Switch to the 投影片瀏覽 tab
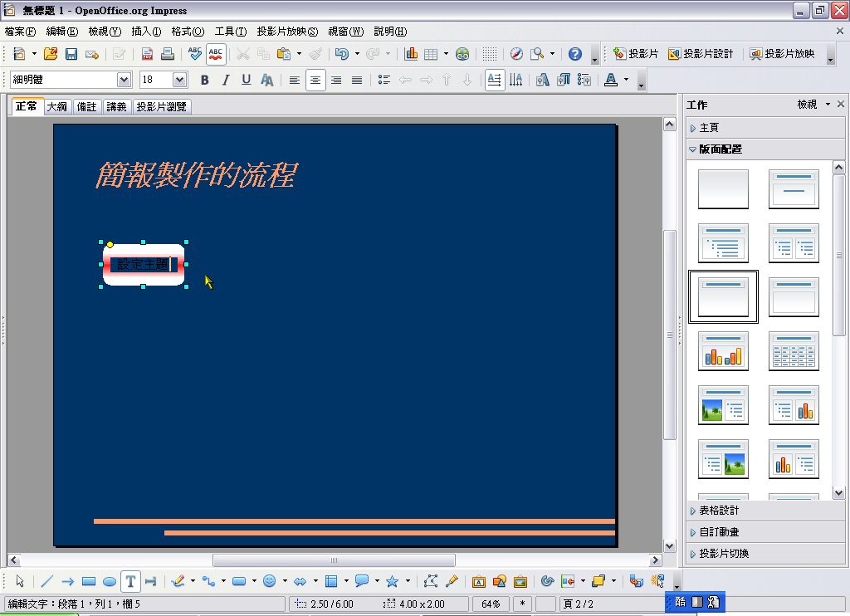The width and height of the screenshot is (850, 616). (162, 107)
